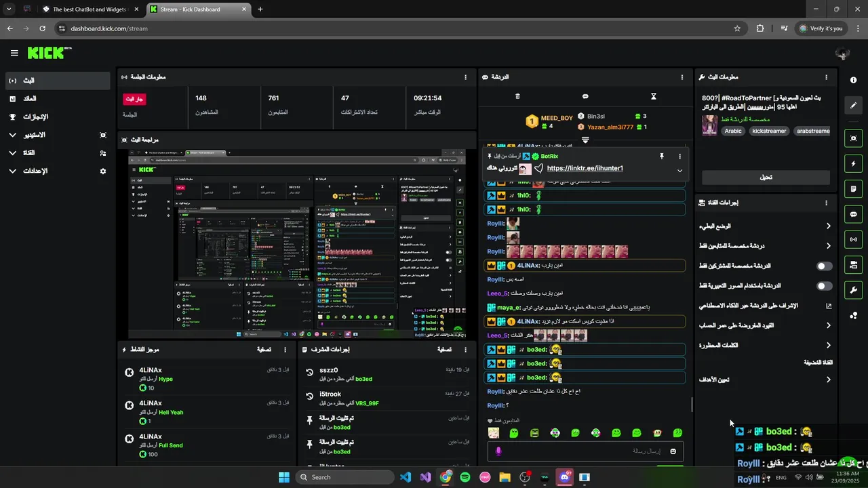
Task: Switch to 'Stream - Kick Dashboard' browser tab
Action: coord(198,9)
